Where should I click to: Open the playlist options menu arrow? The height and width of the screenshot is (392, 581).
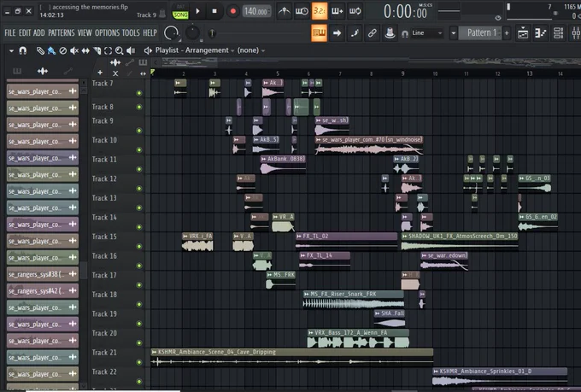11,50
